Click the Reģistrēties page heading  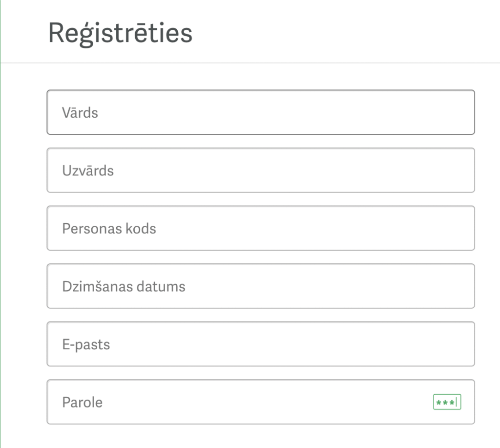[x=120, y=33]
